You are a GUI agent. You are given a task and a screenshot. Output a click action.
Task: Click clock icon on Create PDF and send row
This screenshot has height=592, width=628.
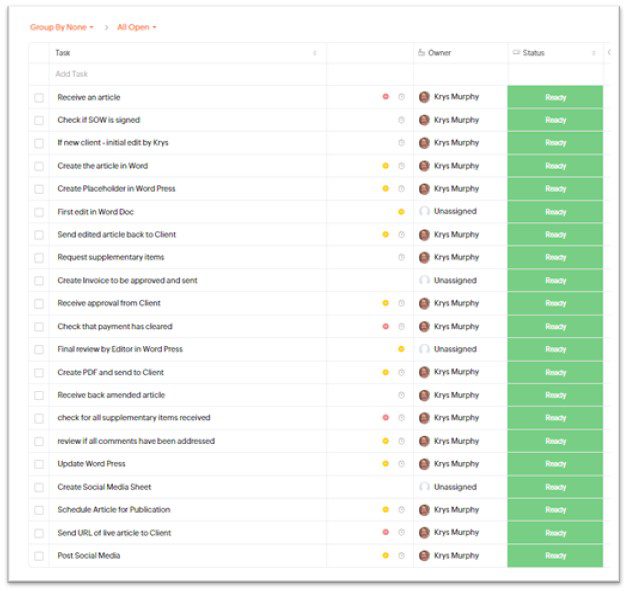[x=401, y=373]
